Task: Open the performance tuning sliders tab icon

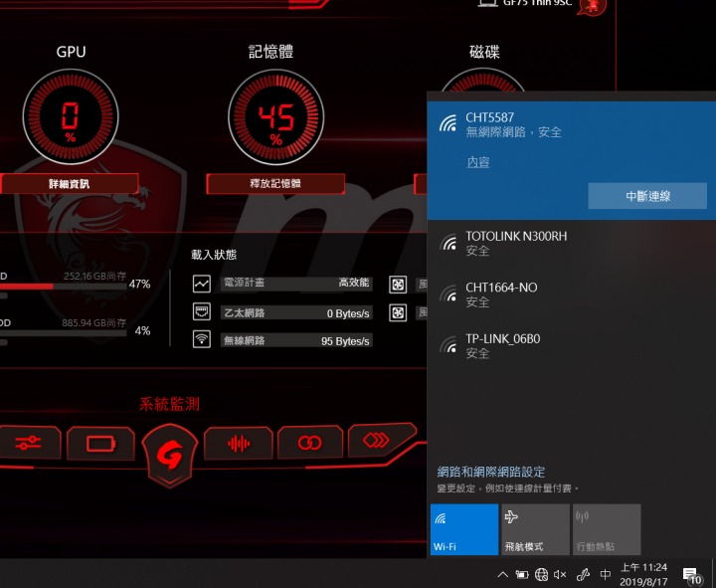Action: tap(28, 443)
